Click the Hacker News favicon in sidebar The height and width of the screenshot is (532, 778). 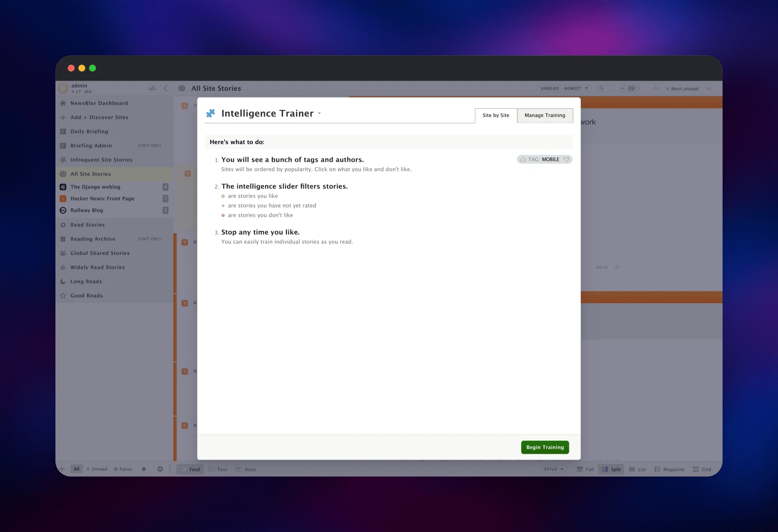(63, 198)
